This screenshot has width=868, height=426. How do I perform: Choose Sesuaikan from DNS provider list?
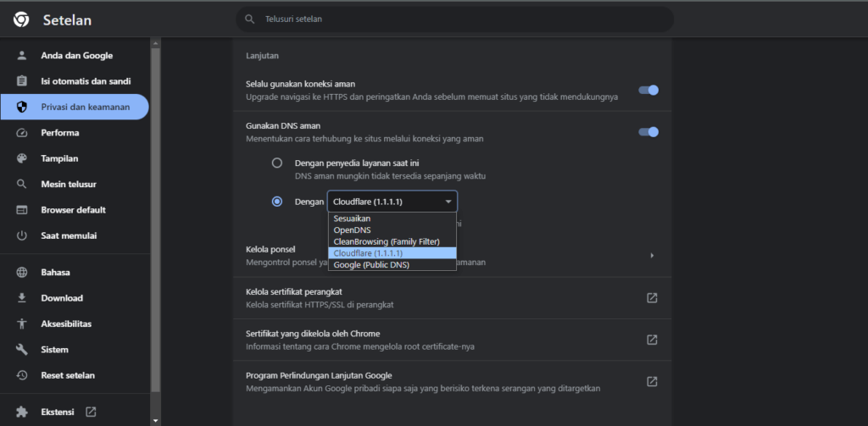(392, 219)
